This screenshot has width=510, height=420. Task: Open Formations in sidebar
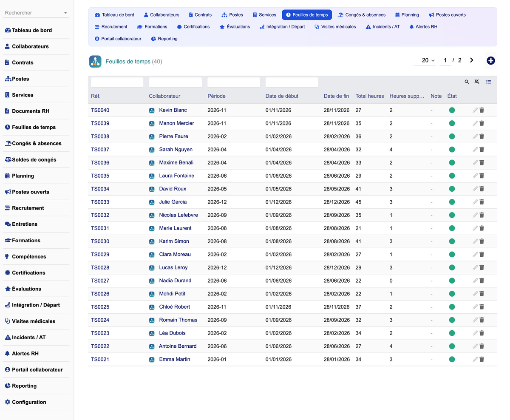click(x=23, y=240)
